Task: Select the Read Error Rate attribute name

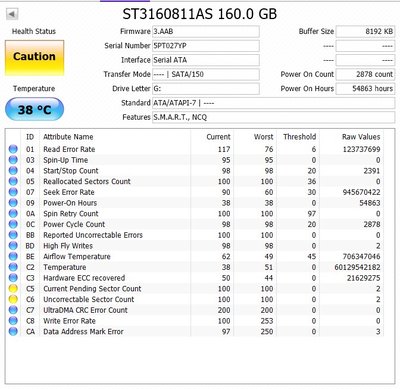Action: pyautogui.click(x=69, y=149)
